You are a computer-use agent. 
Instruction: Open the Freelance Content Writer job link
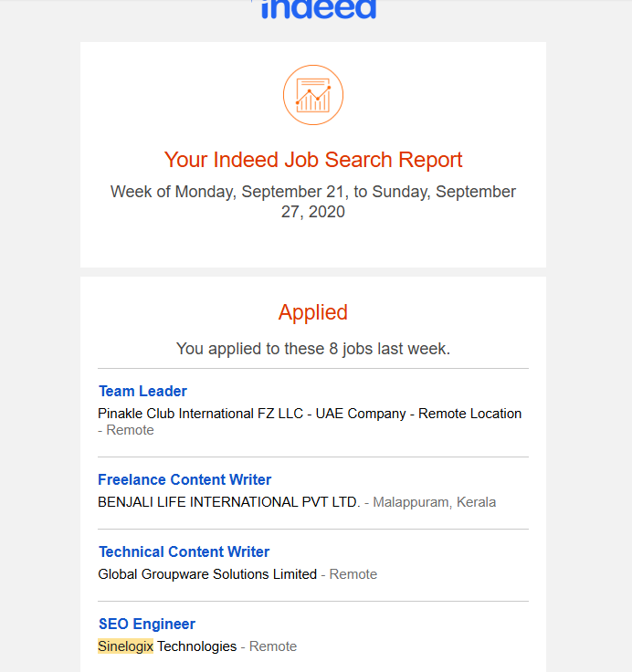(x=184, y=479)
